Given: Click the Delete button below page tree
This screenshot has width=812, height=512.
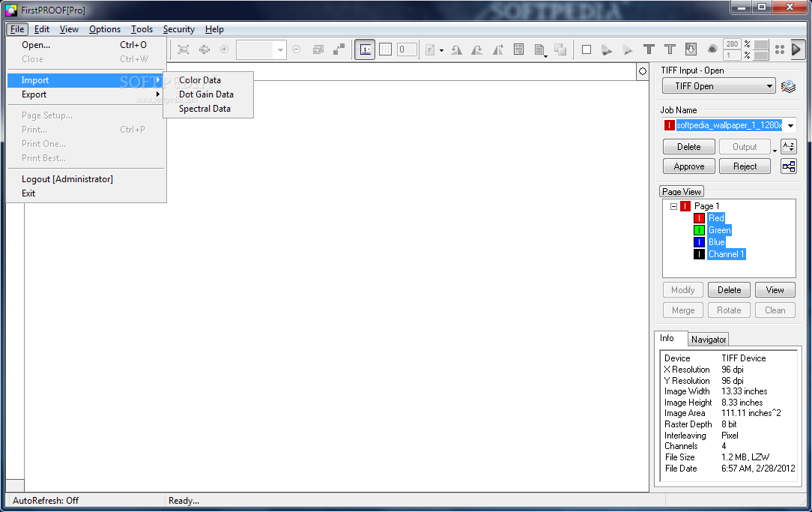Looking at the screenshot, I should tap(729, 290).
